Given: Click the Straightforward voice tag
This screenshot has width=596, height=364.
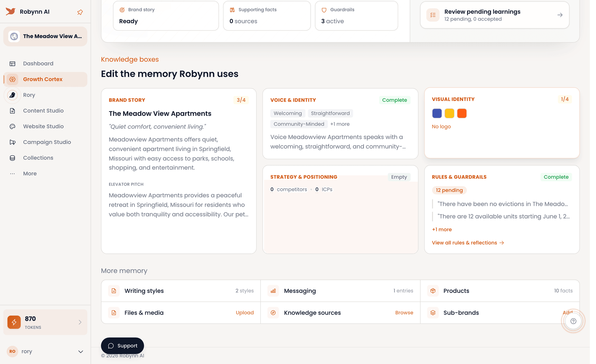Looking at the screenshot, I should pyautogui.click(x=330, y=113).
